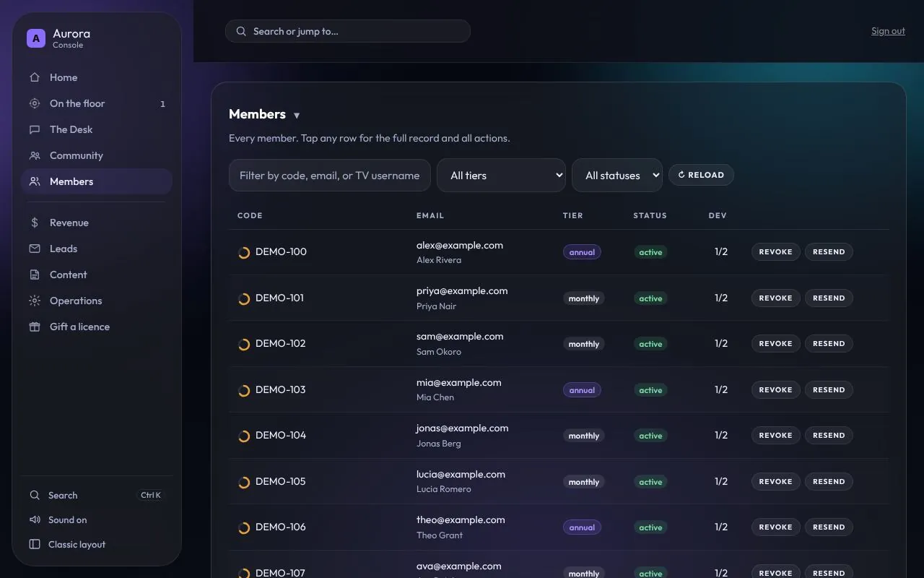Resend licence for DEMO-103
Screen dimensions: 924x578
(829, 389)
